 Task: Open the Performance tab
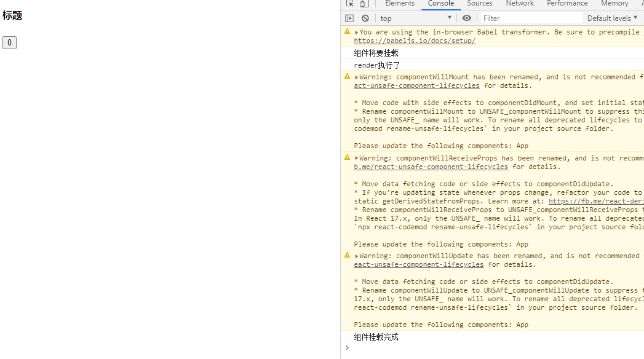[x=567, y=3]
